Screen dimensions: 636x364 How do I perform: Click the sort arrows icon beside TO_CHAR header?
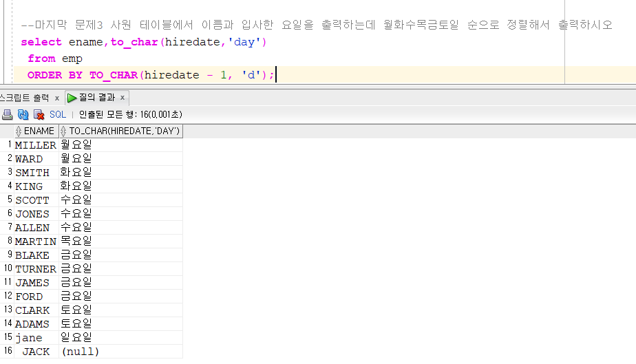tap(63, 131)
